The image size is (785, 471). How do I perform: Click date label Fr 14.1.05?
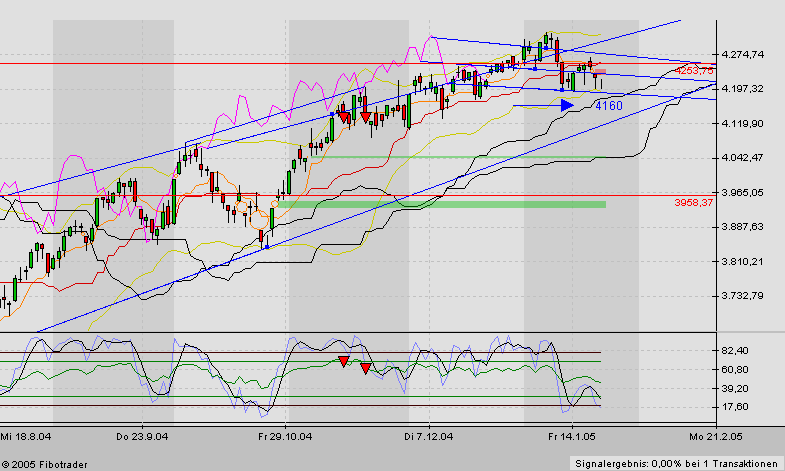572,437
